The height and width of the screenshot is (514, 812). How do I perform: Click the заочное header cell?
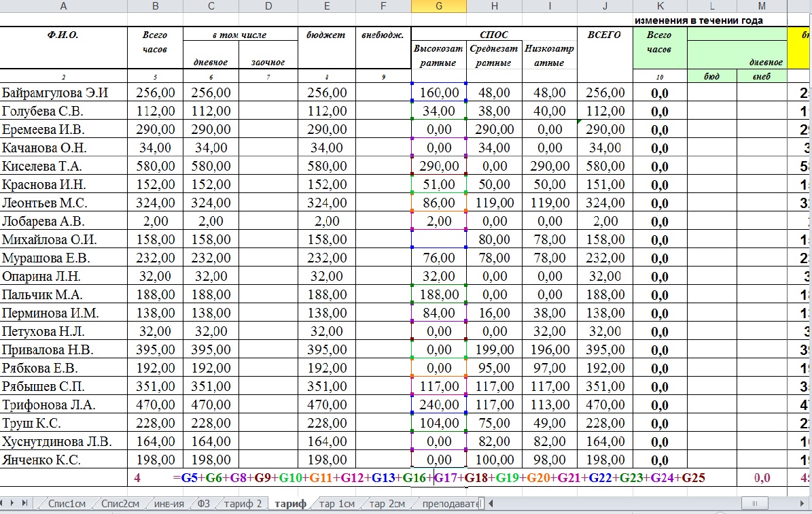[x=268, y=55]
